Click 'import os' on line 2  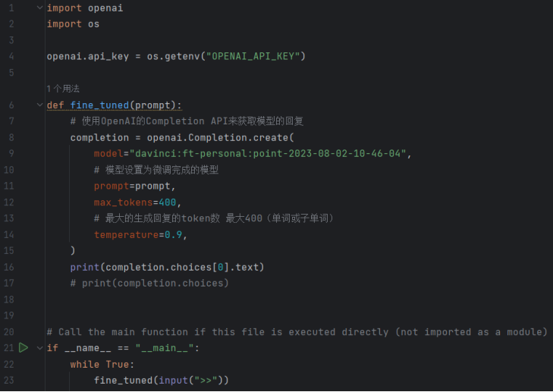(x=73, y=24)
